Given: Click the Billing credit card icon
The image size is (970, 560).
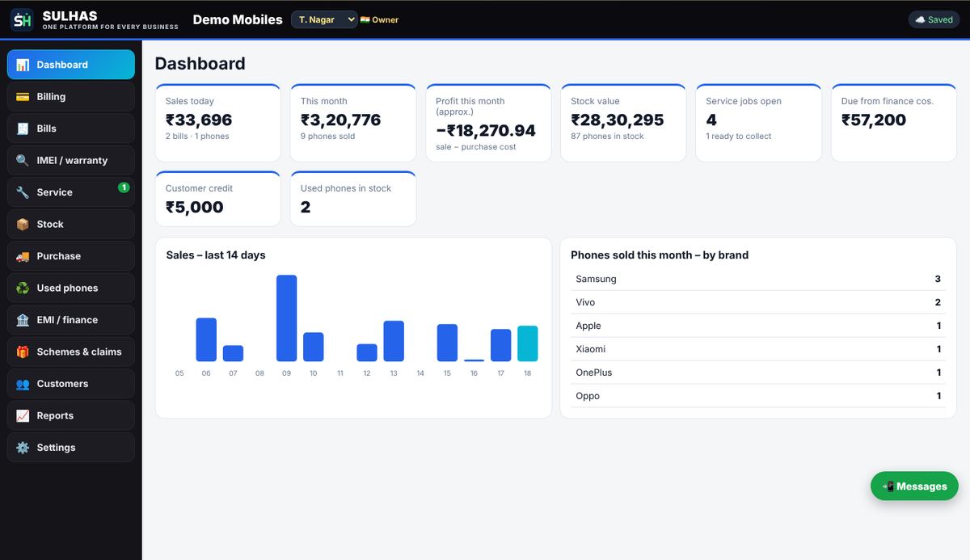Looking at the screenshot, I should (x=23, y=97).
